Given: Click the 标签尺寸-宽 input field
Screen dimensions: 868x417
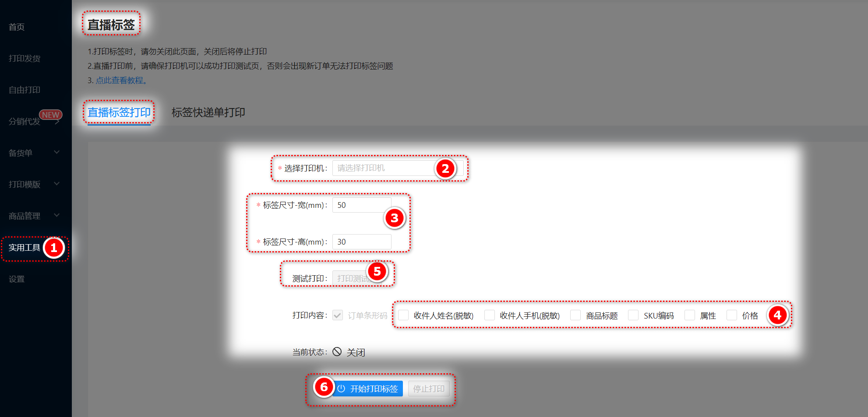Looking at the screenshot, I should coord(361,205).
